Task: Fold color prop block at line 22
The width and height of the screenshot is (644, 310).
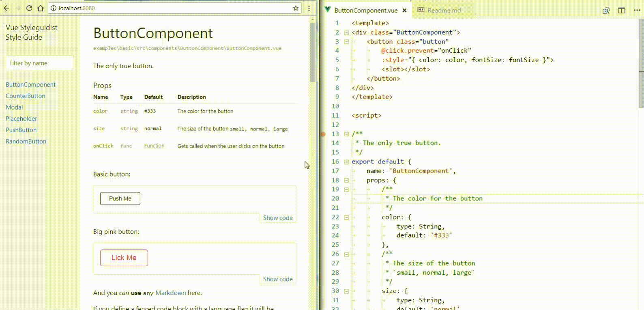Action: (346, 217)
